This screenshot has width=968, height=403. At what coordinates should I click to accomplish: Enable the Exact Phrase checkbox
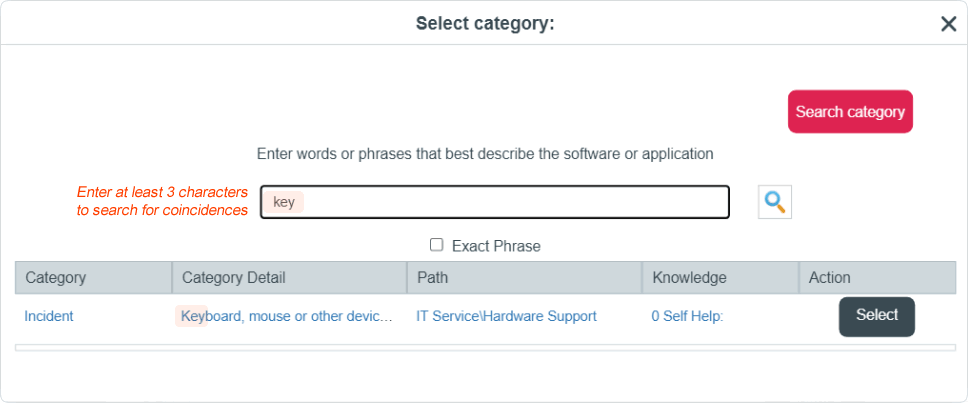[x=436, y=245]
